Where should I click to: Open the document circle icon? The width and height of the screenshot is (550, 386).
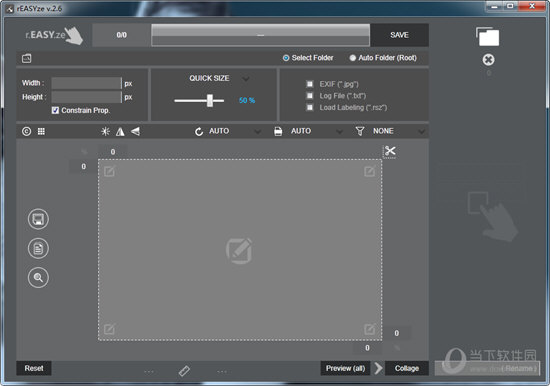[38, 248]
